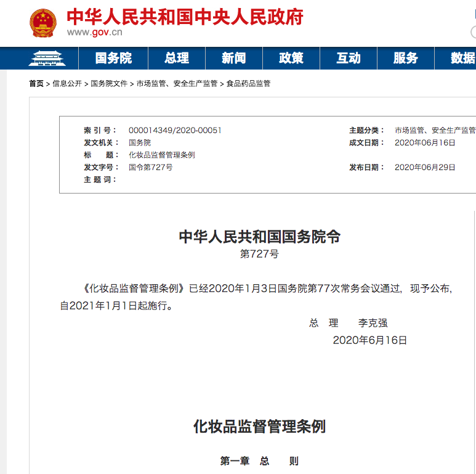Click the 发布日期 value 2020年06月29日

[425, 168]
